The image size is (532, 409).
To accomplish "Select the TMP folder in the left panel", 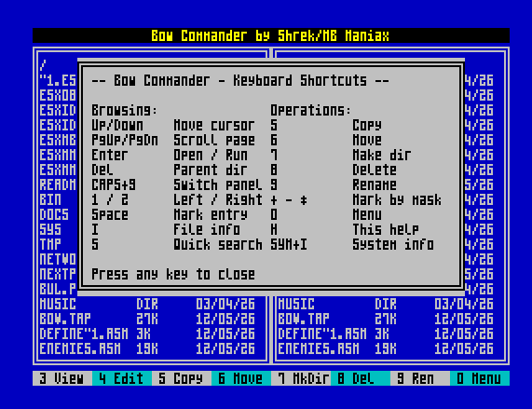I will click(x=50, y=244).
